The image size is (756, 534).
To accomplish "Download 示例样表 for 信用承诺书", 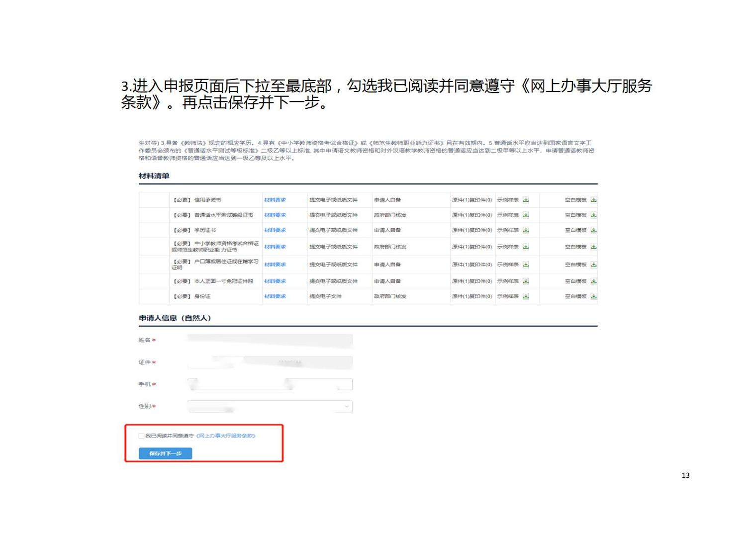I will 526,200.
